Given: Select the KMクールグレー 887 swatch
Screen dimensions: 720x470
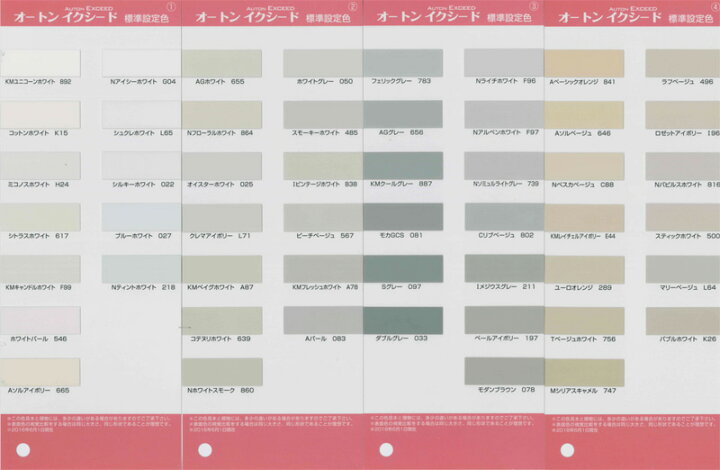Looking at the screenshot, I should pos(403,165).
